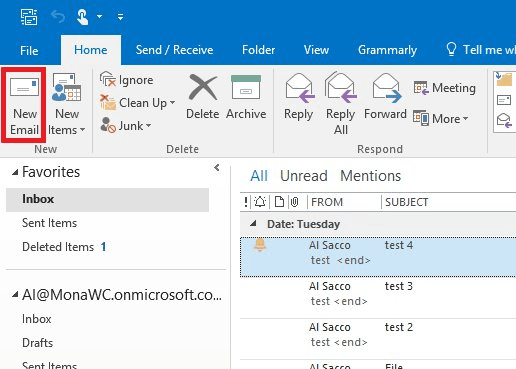Screen dimensions: 516x369
Task: Open Sent Items under Favorites
Action: (49, 223)
